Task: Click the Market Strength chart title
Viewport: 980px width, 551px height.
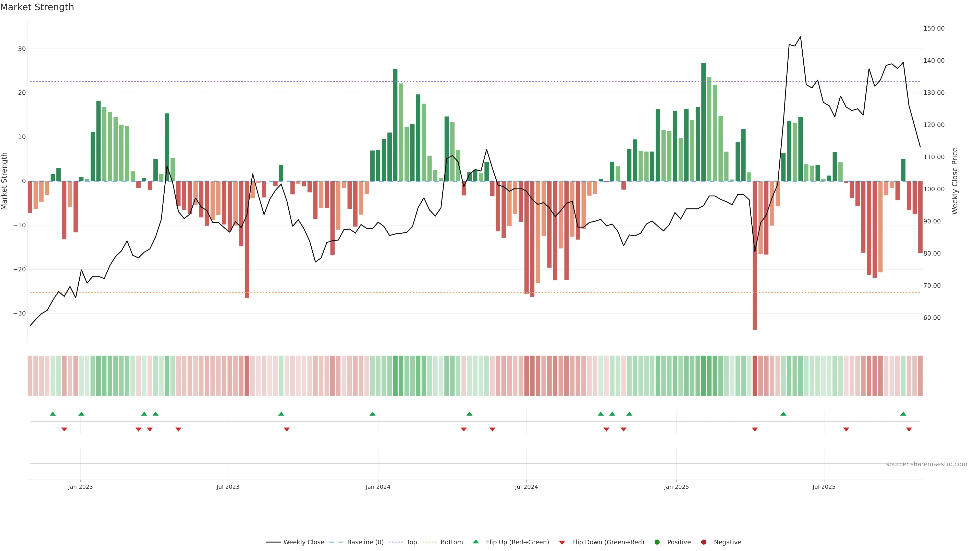Action: point(37,7)
